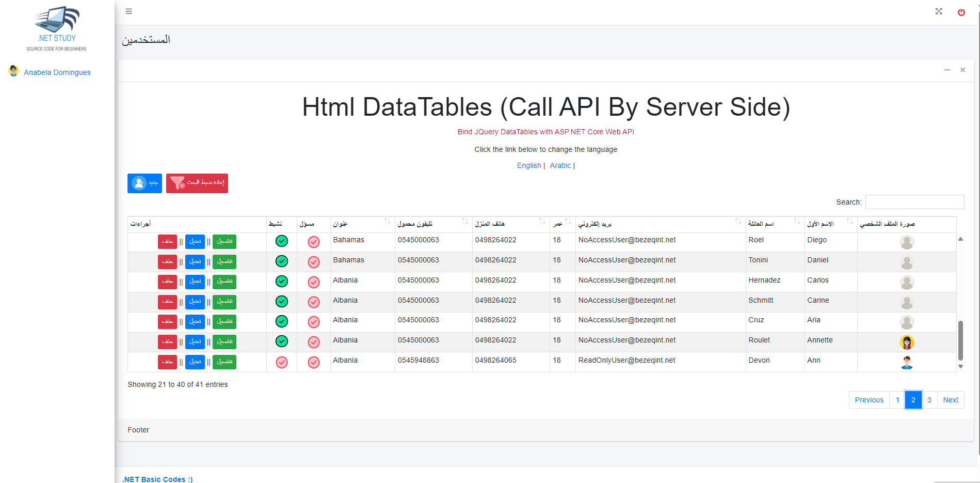The image size is (980, 483).
Task: Toggle the green active checkmark in Diego's row
Action: coord(282,241)
